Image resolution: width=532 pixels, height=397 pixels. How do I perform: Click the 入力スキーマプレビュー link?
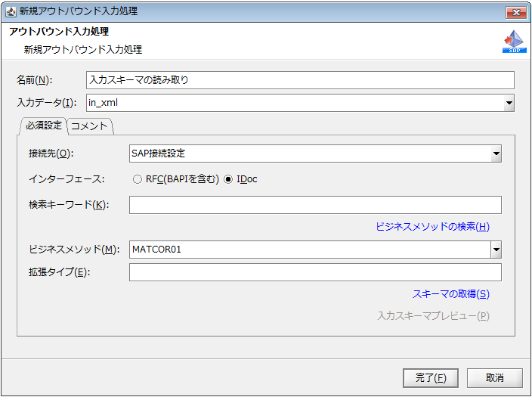tap(433, 316)
